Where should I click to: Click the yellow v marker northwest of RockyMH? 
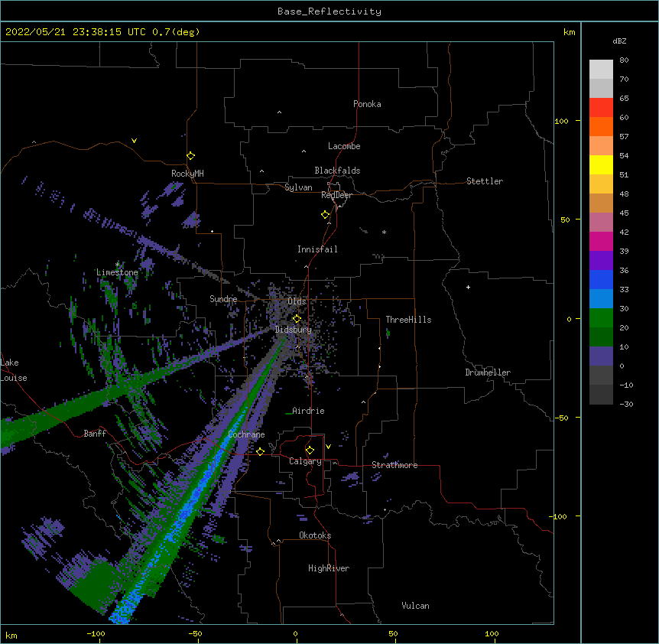coord(134,141)
